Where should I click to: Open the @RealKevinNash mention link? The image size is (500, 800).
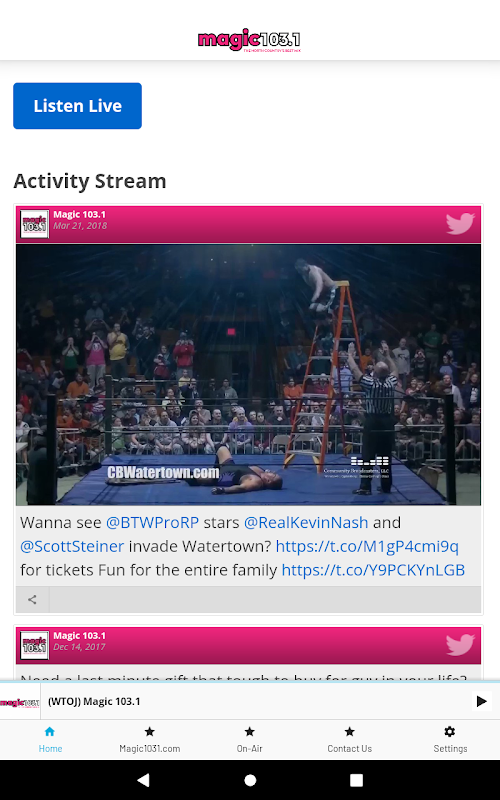(306, 522)
